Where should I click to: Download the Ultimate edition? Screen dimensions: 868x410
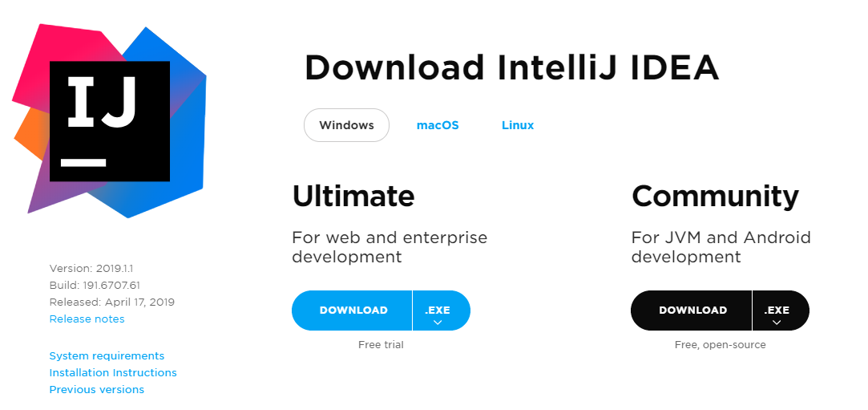tap(352, 311)
